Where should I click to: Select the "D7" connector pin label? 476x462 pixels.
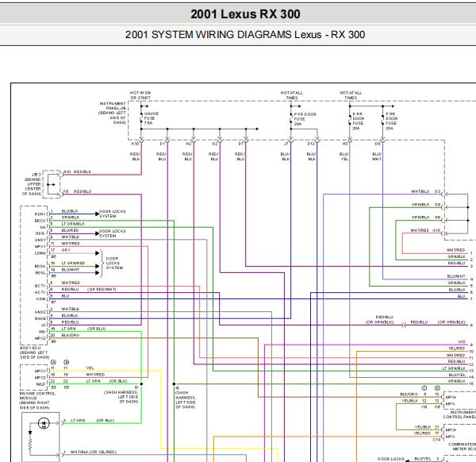[x=240, y=144]
